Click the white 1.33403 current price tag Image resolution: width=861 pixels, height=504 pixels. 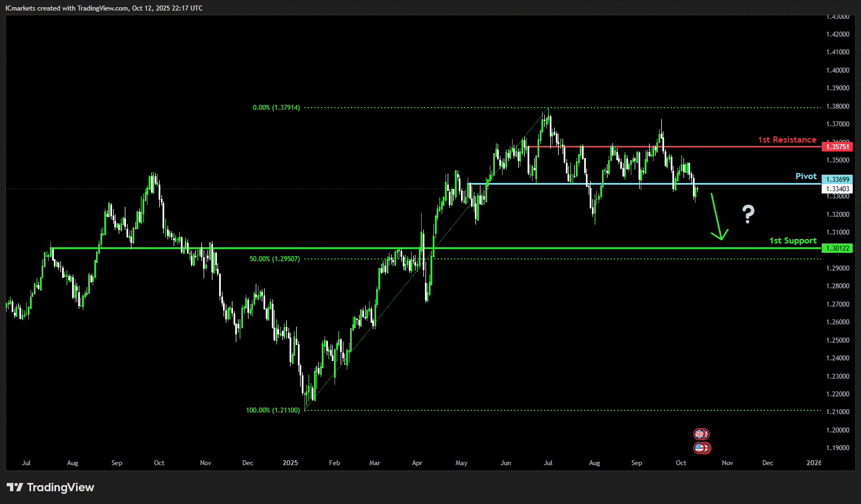click(x=837, y=189)
